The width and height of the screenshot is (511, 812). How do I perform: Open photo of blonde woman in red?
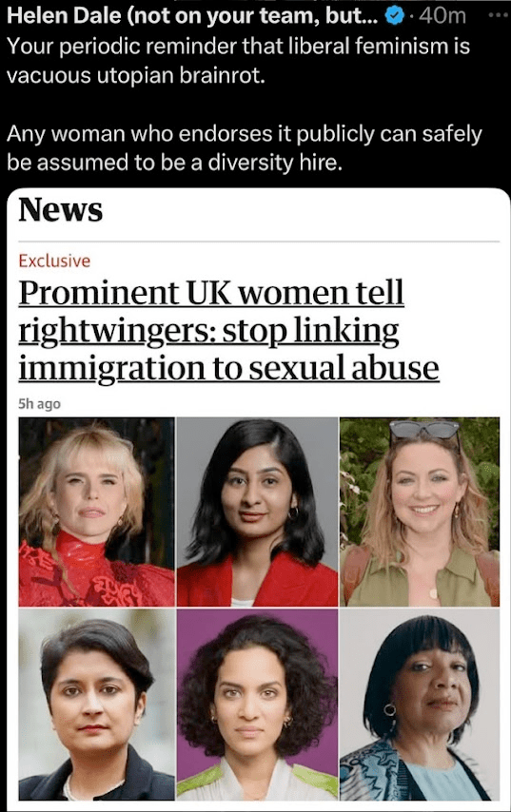pos(96,512)
